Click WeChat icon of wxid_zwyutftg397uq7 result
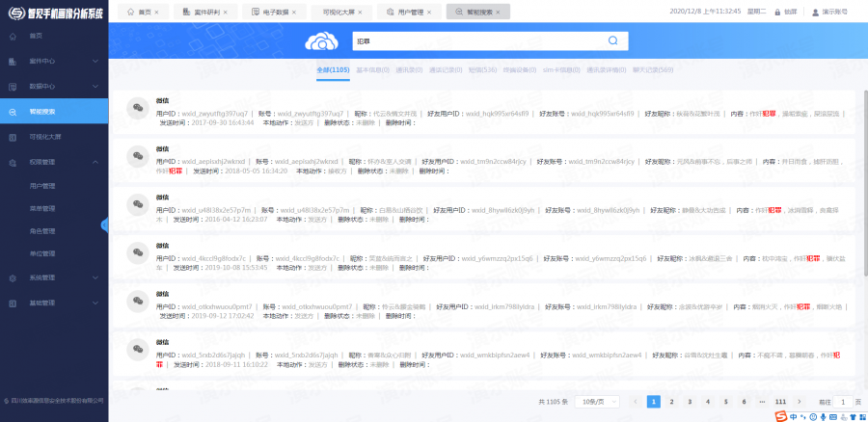 (x=138, y=108)
